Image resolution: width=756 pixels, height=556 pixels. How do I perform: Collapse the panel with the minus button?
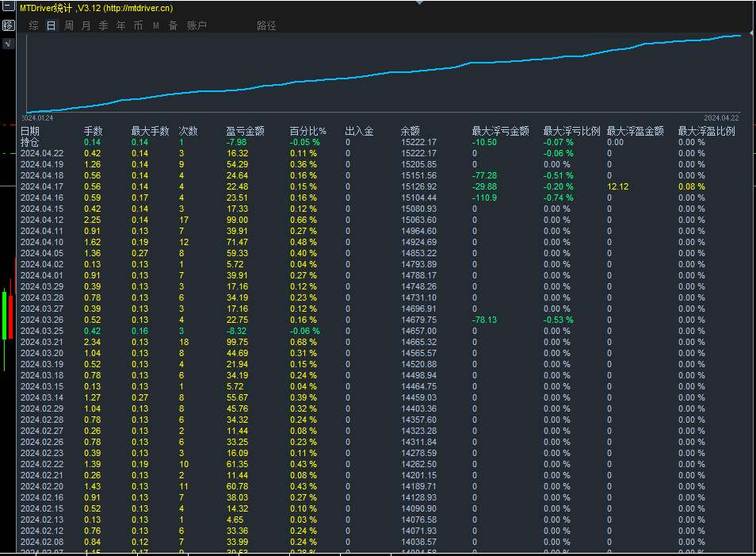click(x=9, y=6)
